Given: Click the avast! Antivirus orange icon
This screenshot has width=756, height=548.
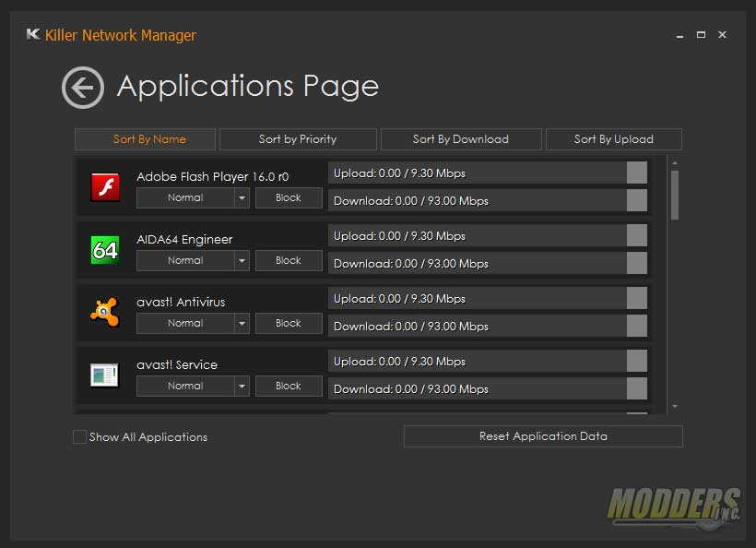Looking at the screenshot, I should [104, 312].
